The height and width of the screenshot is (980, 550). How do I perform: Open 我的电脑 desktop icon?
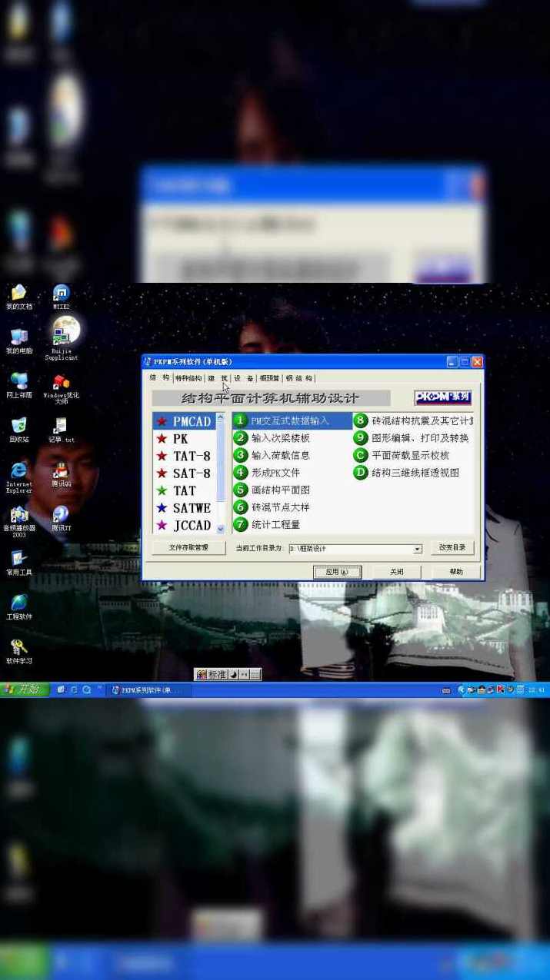click(19, 341)
